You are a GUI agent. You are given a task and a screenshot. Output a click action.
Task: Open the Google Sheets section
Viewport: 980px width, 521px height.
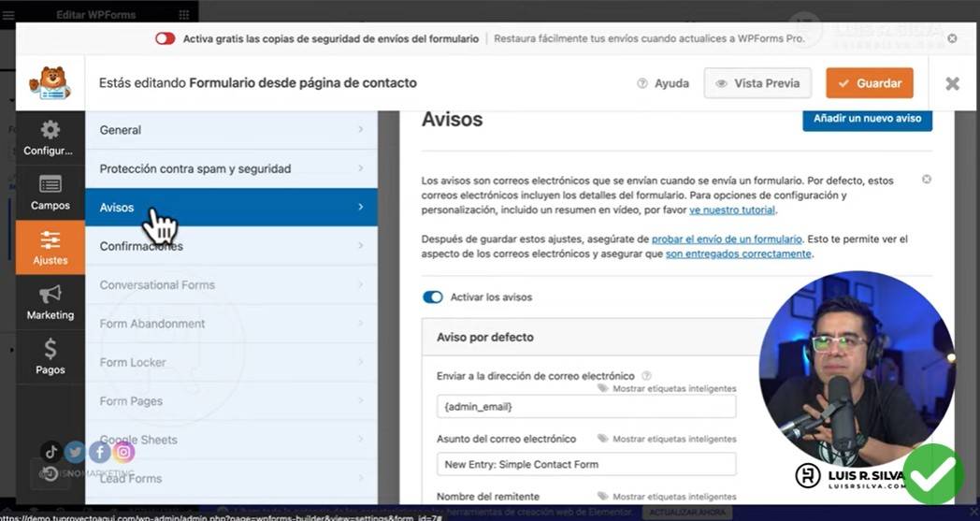point(231,440)
